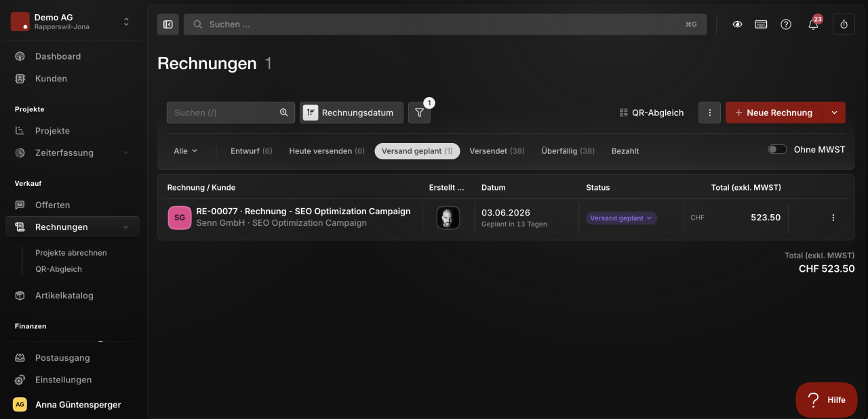Create a new invoice with Neue Rechnung

[774, 113]
